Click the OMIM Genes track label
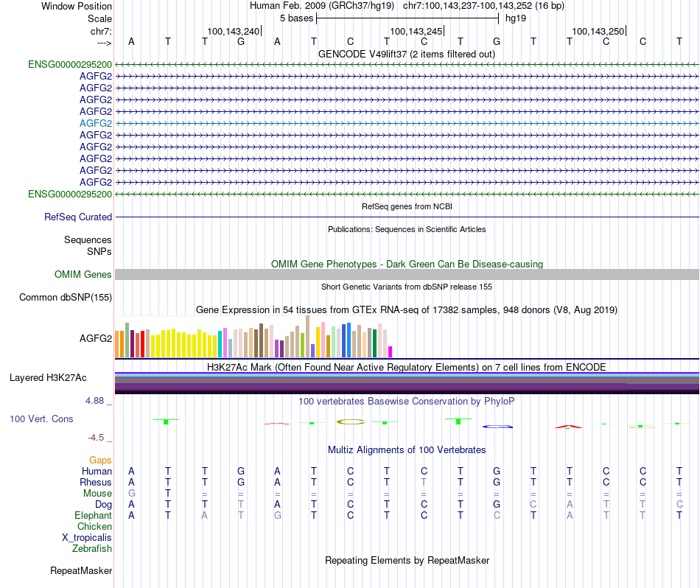Image resolution: width=700 pixels, height=588 pixels. tap(83, 275)
